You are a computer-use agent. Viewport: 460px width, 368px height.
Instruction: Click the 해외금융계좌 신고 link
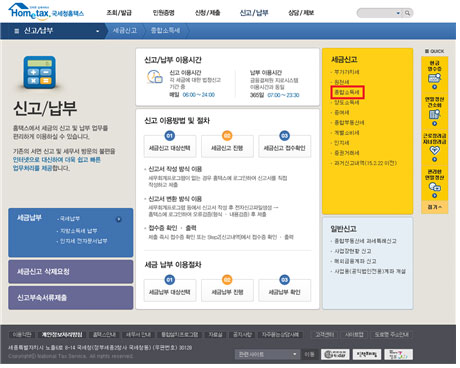pyautogui.click(x=355, y=261)
